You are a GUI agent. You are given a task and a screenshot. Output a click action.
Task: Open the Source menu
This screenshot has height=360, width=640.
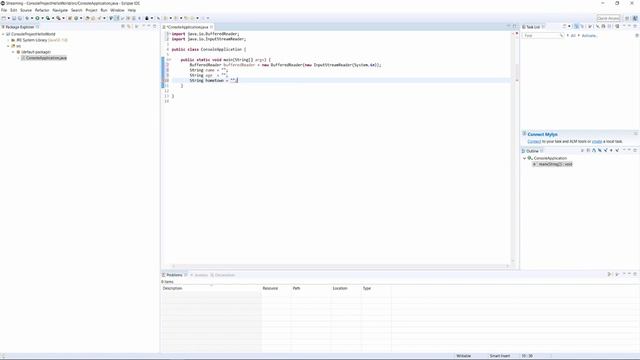[26, 10]
